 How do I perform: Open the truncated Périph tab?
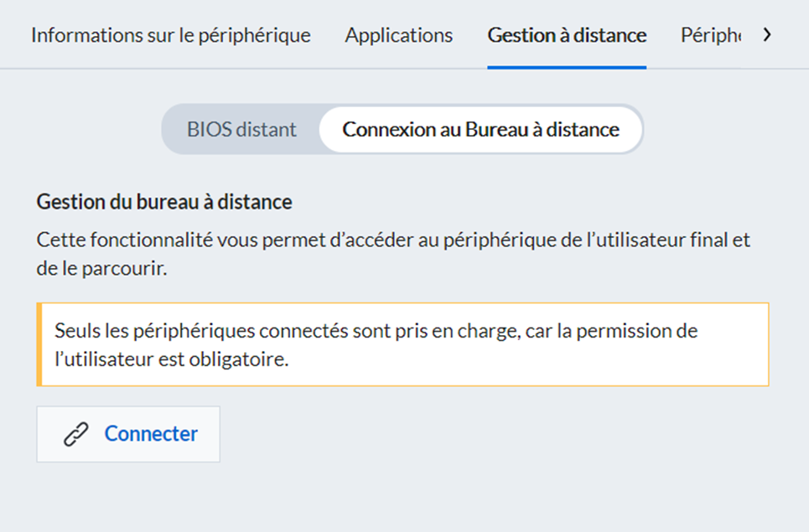point(711,35)
